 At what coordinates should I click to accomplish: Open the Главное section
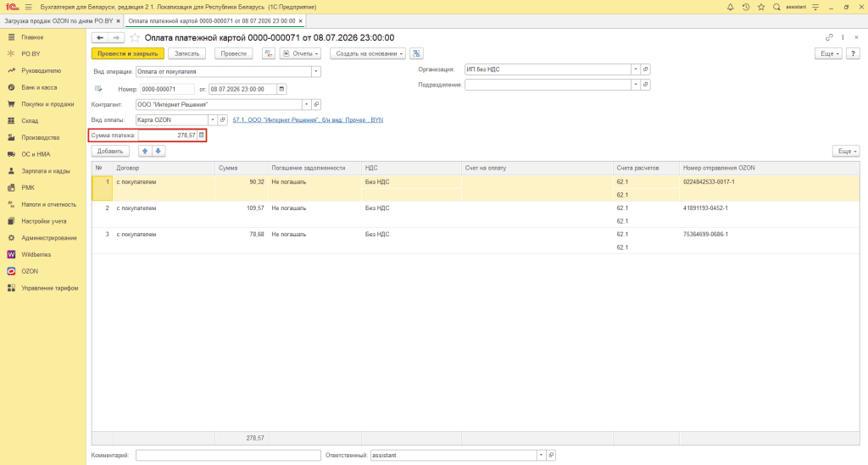point(32,37)
